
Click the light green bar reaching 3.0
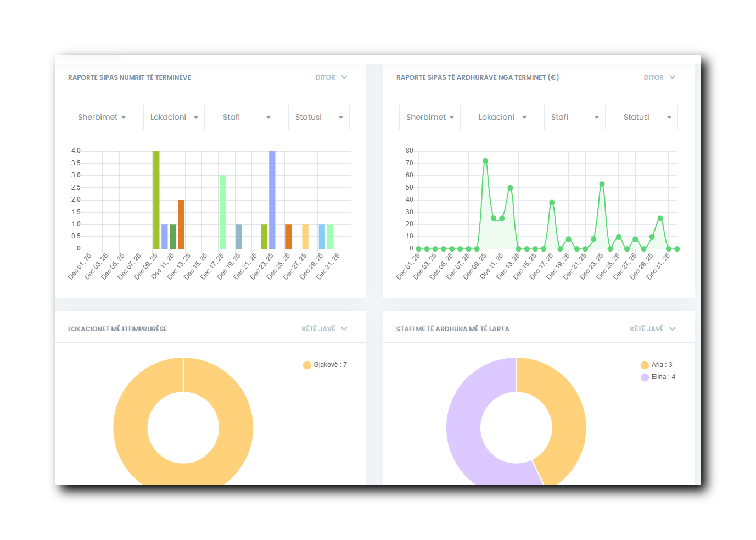point(222,211)
